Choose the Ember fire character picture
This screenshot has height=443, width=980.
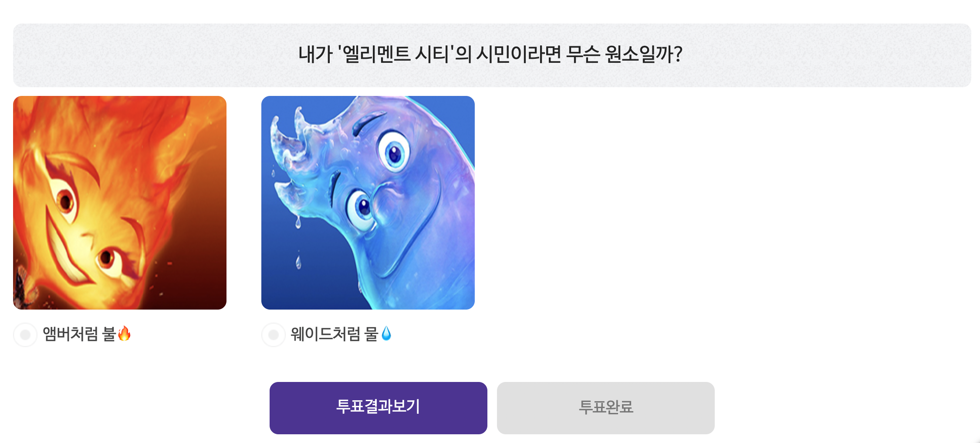[x=120, y=203]
